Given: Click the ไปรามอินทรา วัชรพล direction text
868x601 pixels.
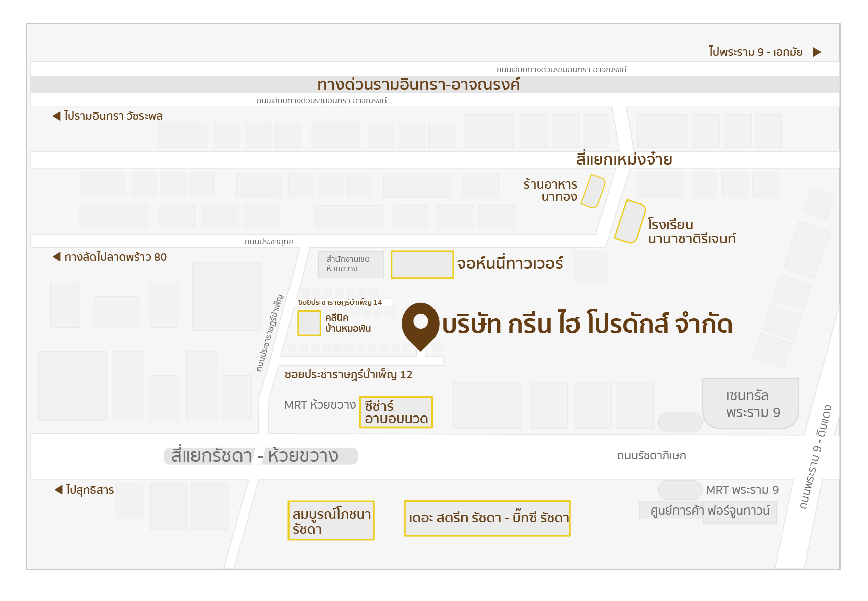Looking at the screenshot, I should pyautogui.click(x=113, y=116).
